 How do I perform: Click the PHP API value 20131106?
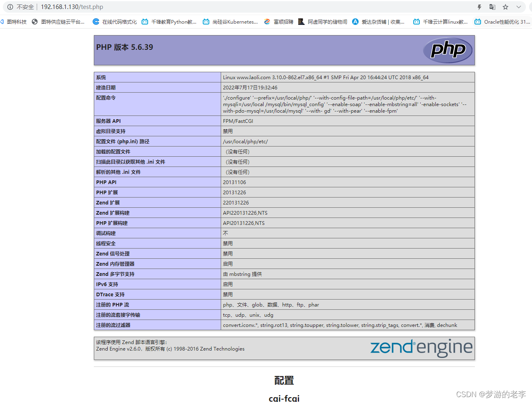coord(235,182)
